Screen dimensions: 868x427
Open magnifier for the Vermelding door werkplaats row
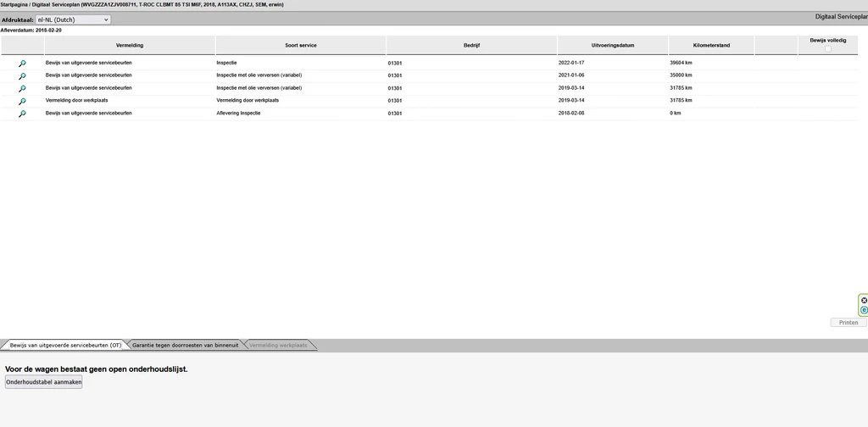[x=22, y=101]
